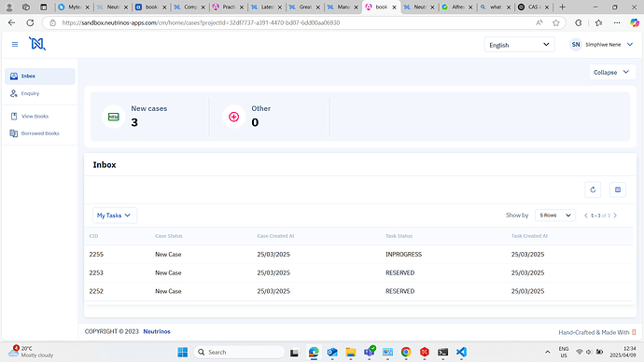This screenshot has width=644, height=362.
Task: Open the clock and date panel
Action: click(x=623, y=352)
